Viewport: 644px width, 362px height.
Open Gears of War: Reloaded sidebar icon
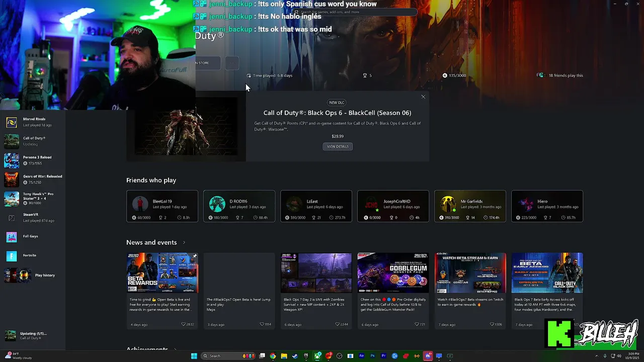[x=12, y=179]
